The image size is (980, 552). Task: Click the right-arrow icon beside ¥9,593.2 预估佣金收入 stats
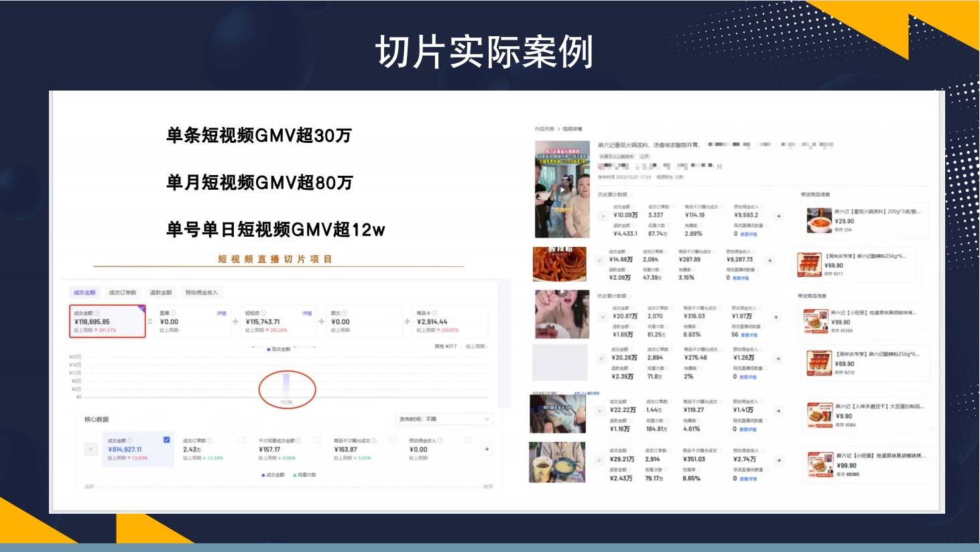pos(778,215)
